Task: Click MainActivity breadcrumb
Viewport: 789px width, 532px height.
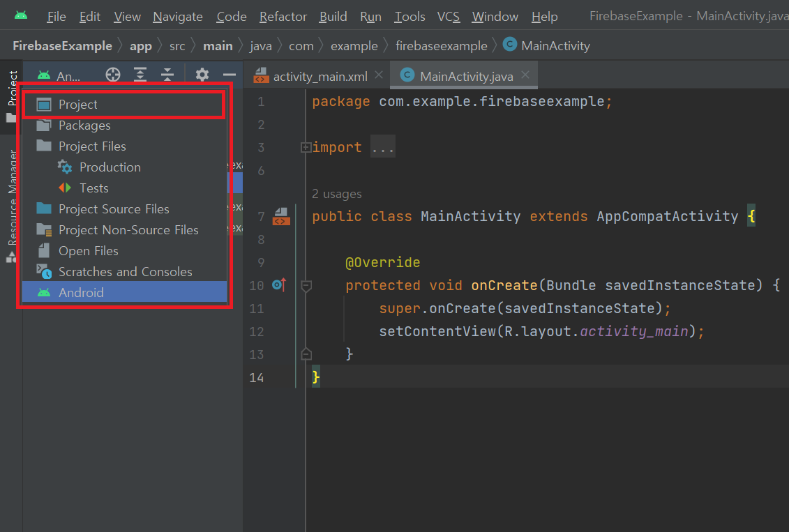Action: click(x=546, y=46)
